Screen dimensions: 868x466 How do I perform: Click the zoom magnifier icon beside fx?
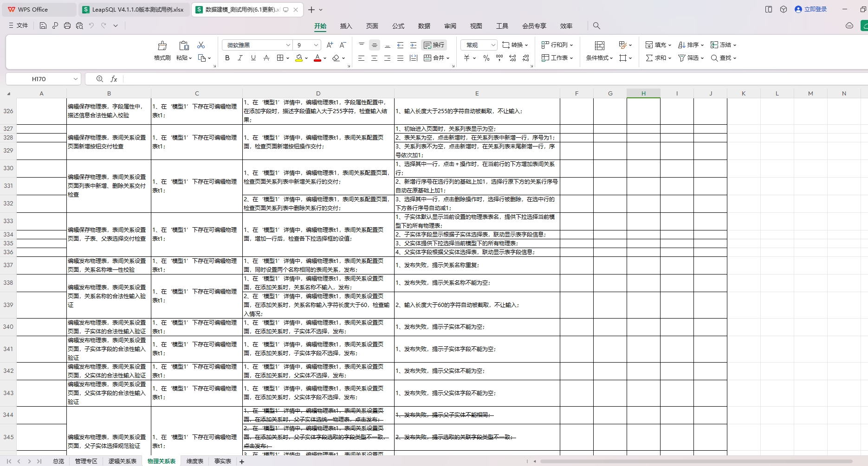99,79
